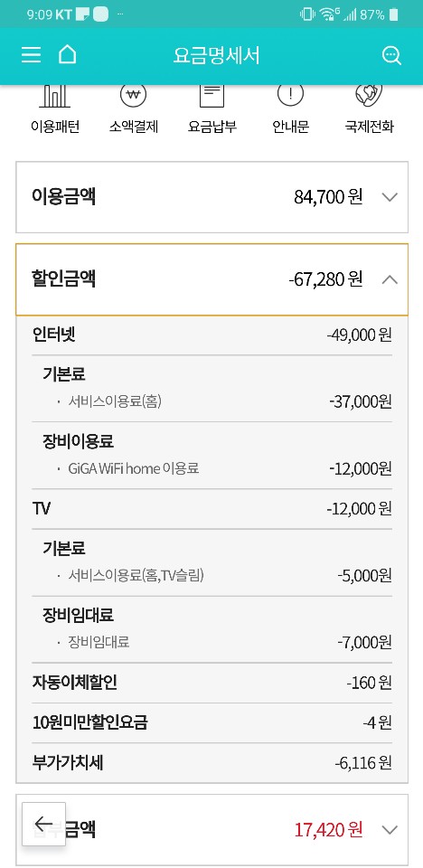Screen dimensions: 423x868
Task: Open the chat search icon in header
Action: [x=391, y=55]
